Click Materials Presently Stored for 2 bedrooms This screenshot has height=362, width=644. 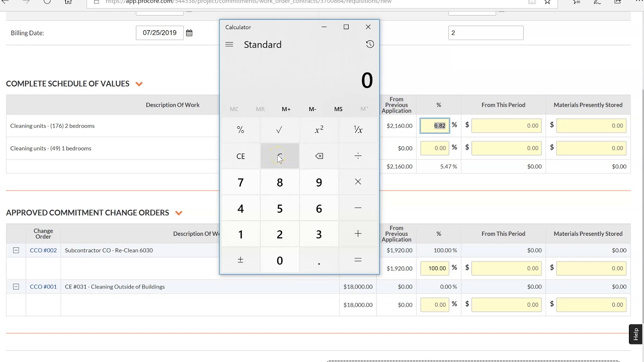591,126
